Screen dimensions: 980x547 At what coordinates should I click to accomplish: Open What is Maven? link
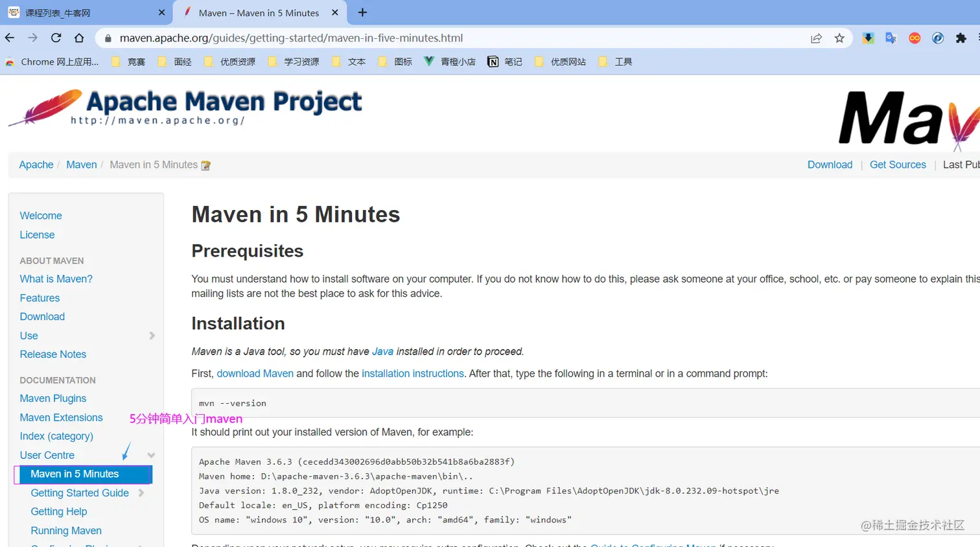[56, 279]
